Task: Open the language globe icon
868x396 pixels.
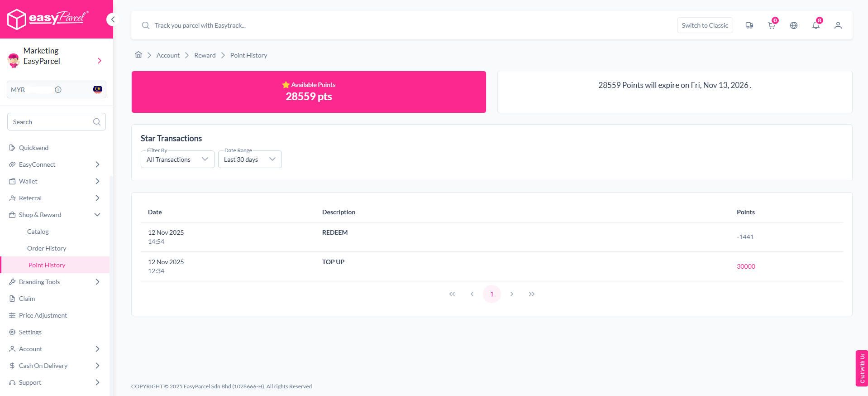Action: 794,25
